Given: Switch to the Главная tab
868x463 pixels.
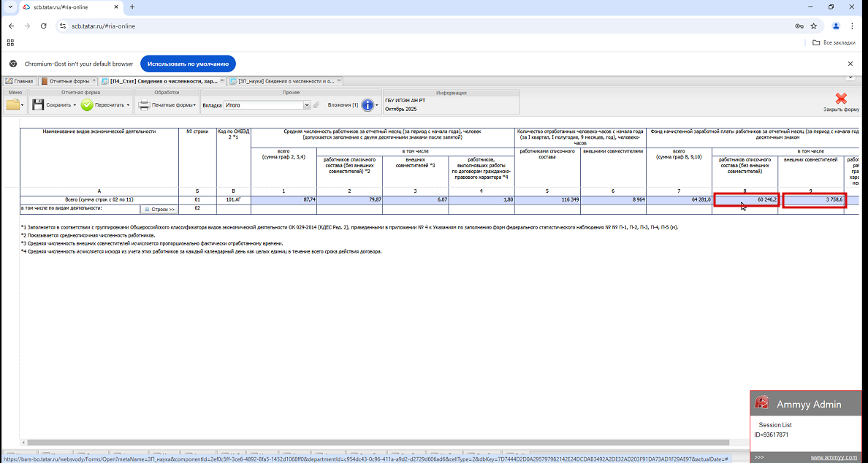Looking at the screenshot, I should [x=20, y=81].
